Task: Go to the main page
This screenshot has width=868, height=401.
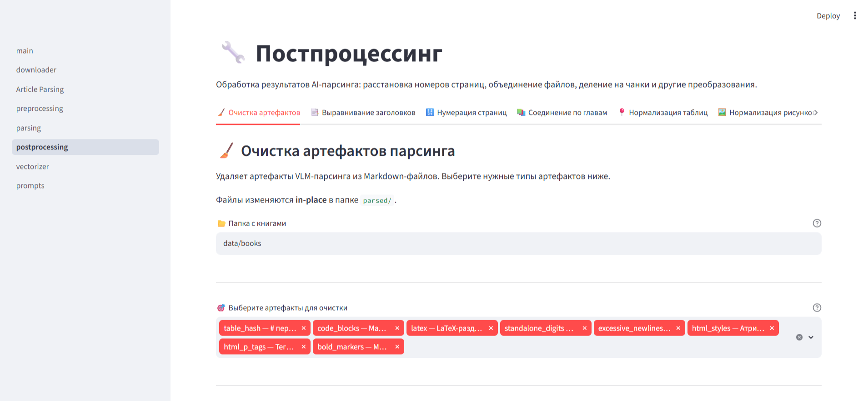Action: point(85,51)
